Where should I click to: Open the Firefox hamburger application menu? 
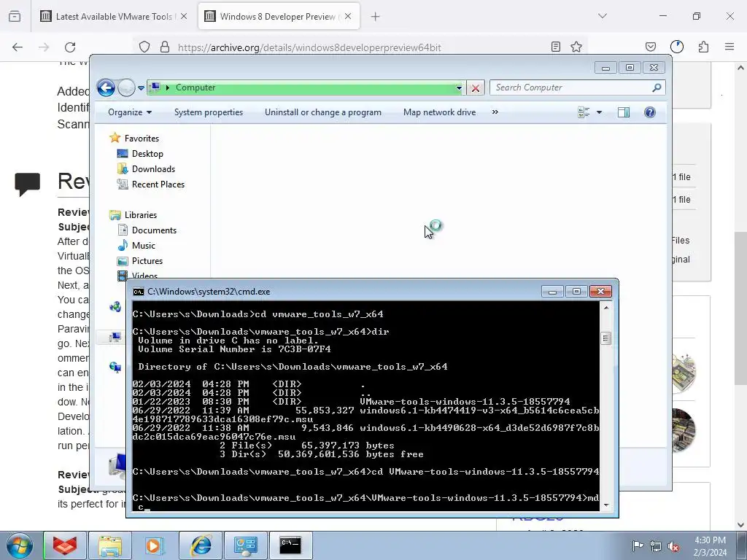729,47
